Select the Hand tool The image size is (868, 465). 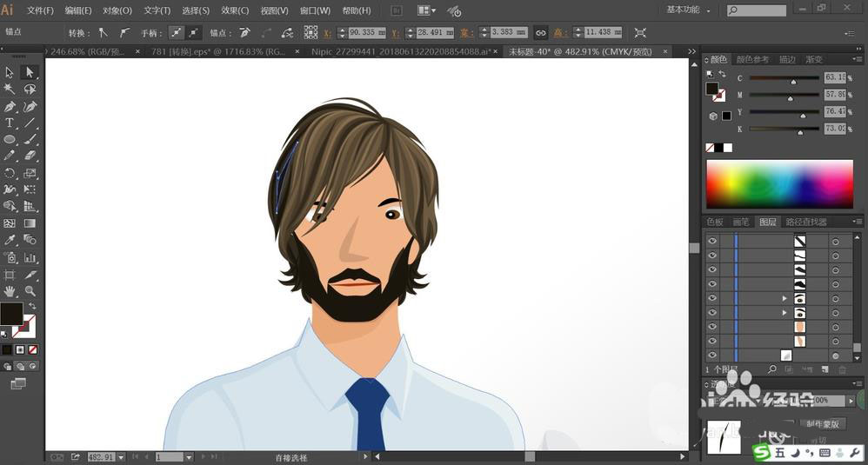tap(10, 291)
